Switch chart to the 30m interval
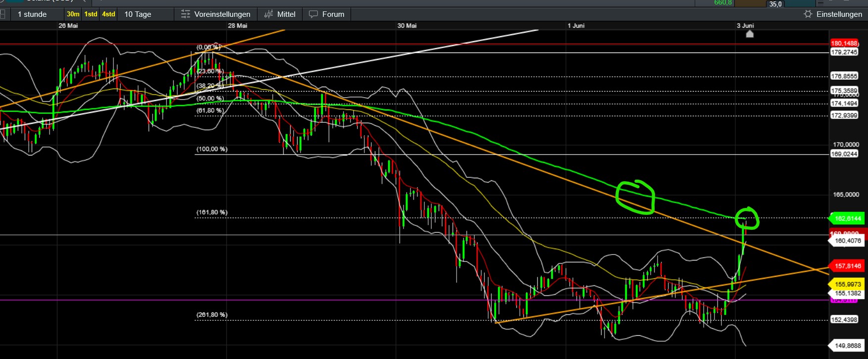Screen dimensions: 868x359 click(x=73, y=14)
